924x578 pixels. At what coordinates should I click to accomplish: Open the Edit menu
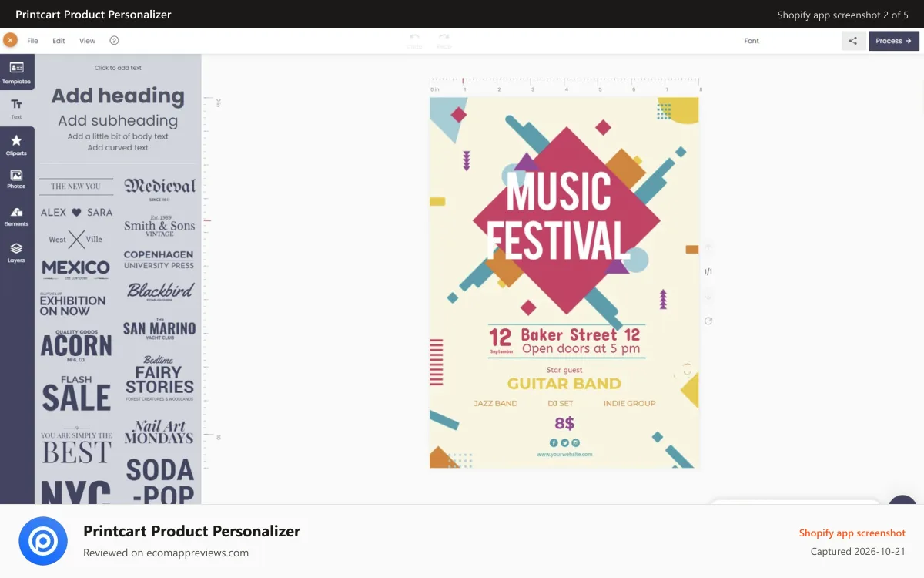coord(59,41)
